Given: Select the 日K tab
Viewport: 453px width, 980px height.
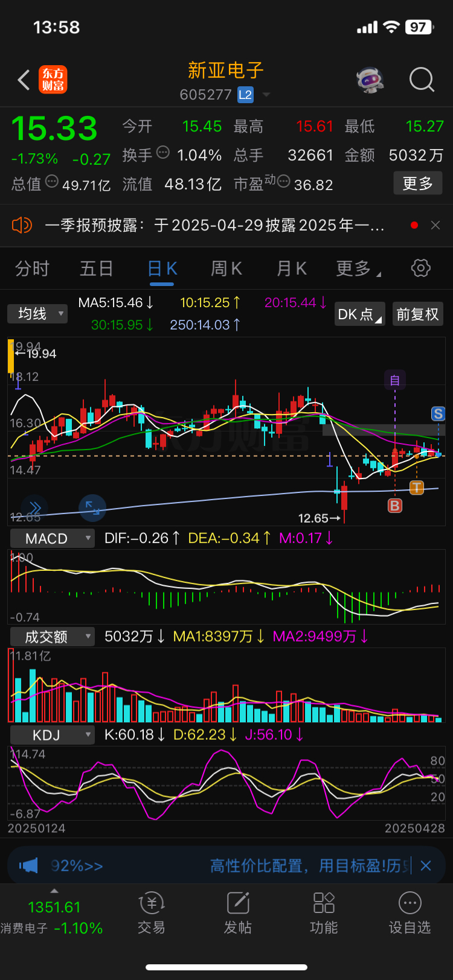Looking at the screenshot, I should [162, 269].
